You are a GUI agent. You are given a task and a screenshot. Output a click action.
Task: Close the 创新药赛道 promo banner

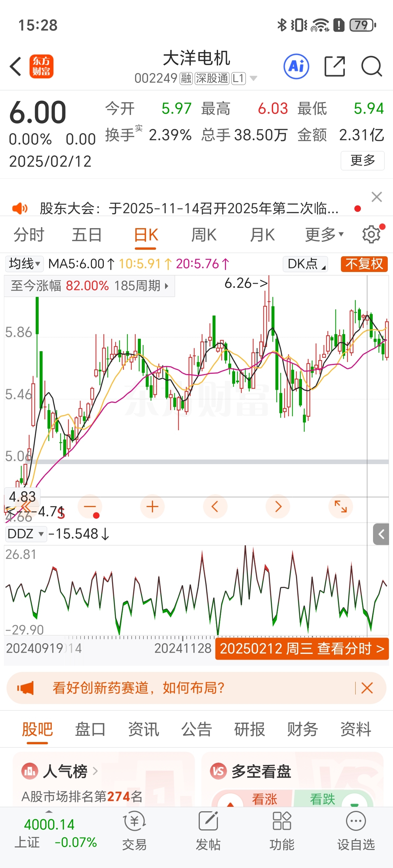pos(367,688)
